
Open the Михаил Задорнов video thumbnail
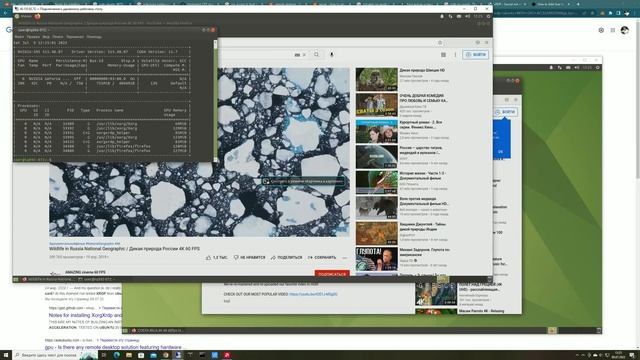pos(376,258)
